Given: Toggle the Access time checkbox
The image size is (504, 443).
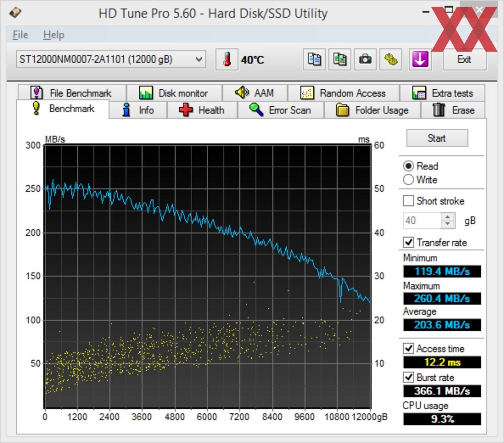Looking at the screenshot, I should click(408, 348).
